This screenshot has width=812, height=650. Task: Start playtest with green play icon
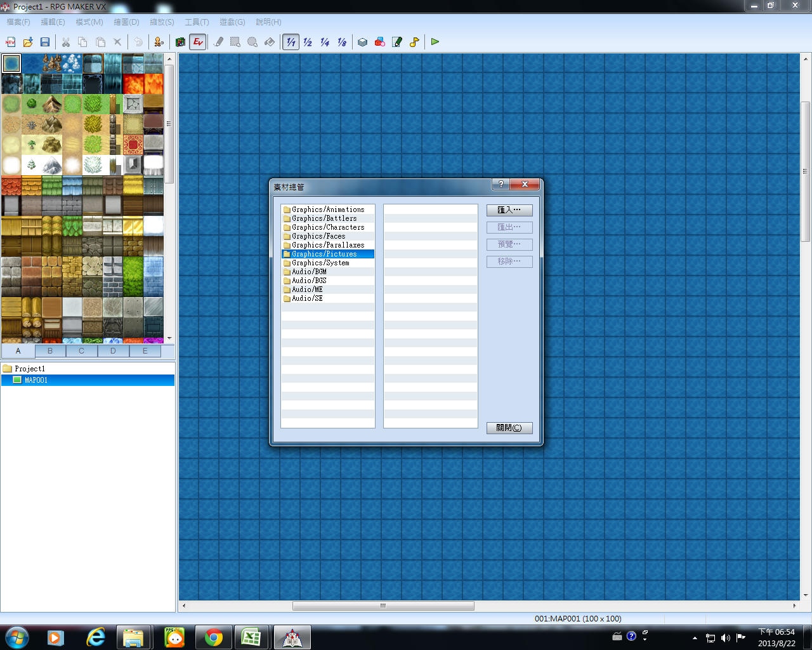tap(435, 42)
